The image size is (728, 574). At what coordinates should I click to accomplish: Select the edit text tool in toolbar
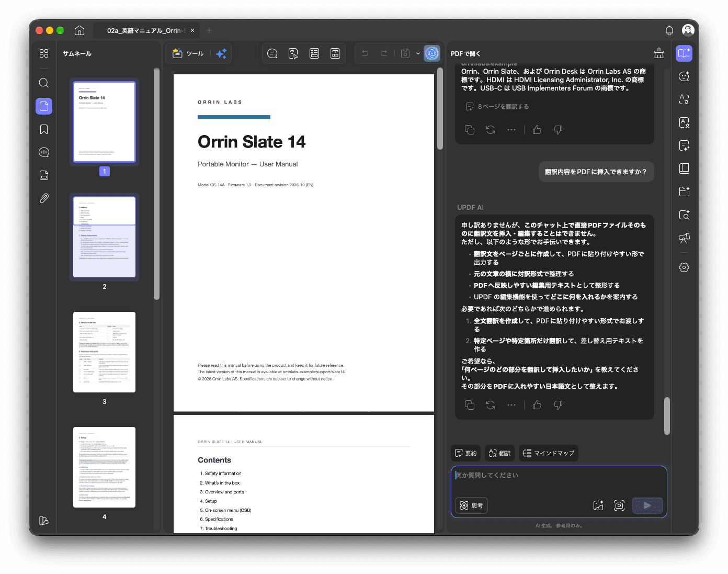point(293,53)
